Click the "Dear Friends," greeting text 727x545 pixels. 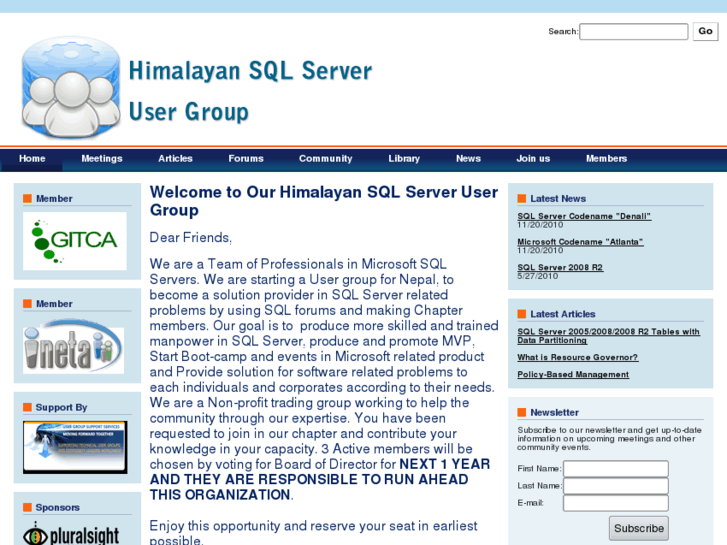(x=191, y=237)
